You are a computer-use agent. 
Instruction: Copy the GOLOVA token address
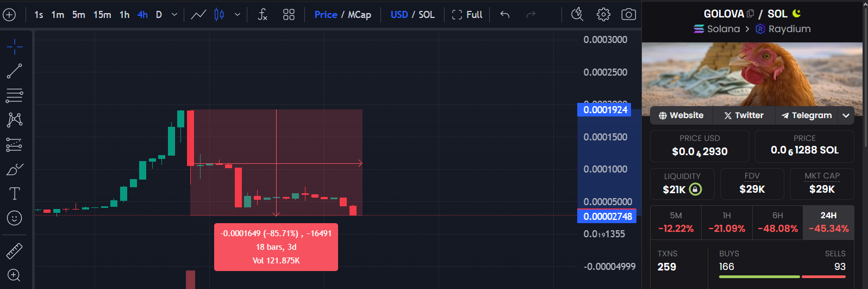[x=751, y=14]
